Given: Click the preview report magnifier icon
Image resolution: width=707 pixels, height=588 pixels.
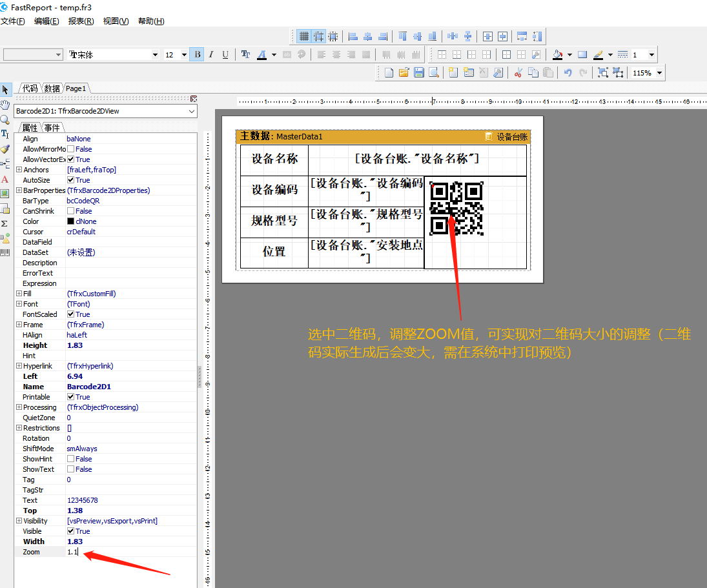Looking at the screenshot, I should click(434, 72).
